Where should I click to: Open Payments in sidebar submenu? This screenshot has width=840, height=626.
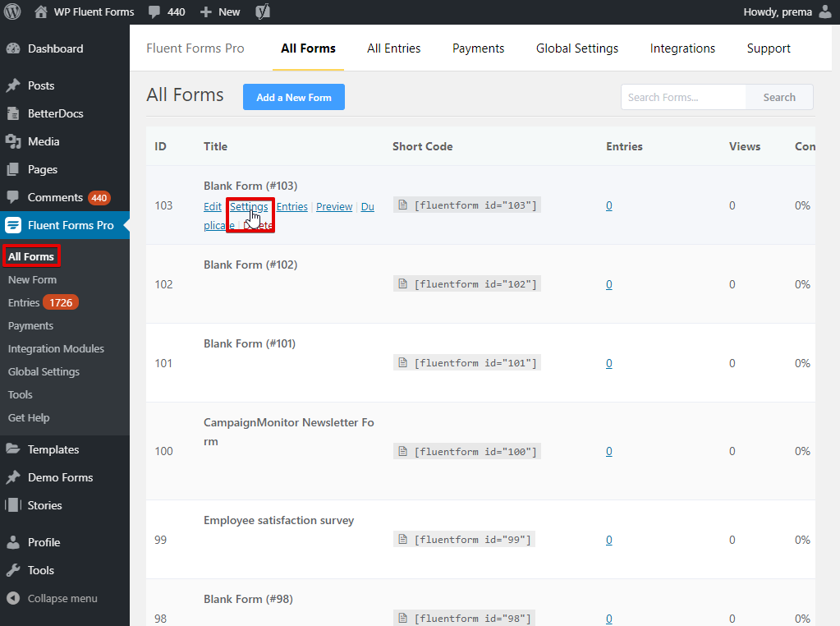point(30,325)
